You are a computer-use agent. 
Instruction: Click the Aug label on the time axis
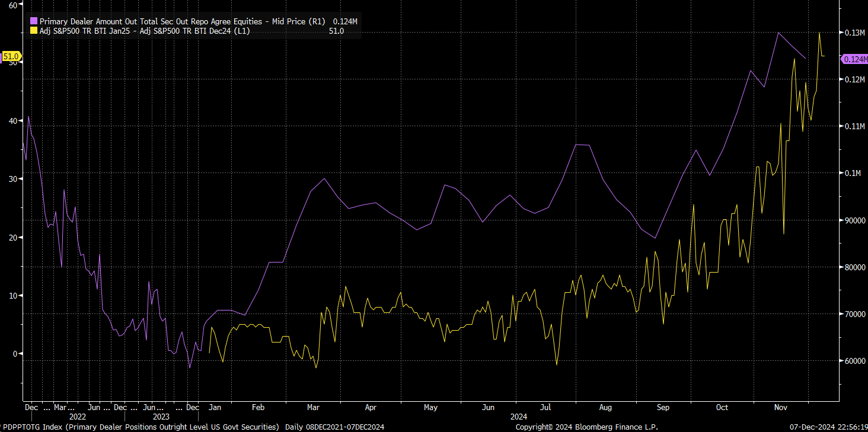click(605, 408)
